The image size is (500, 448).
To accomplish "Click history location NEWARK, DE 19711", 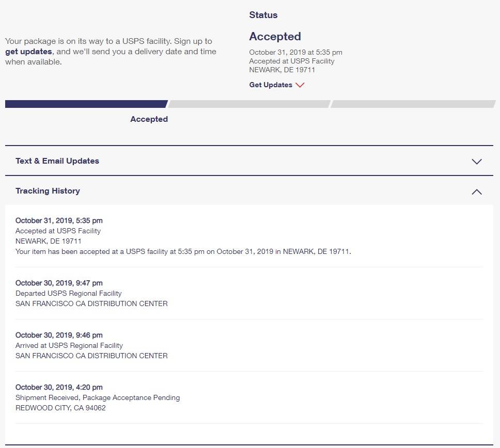I will (49, 241).
